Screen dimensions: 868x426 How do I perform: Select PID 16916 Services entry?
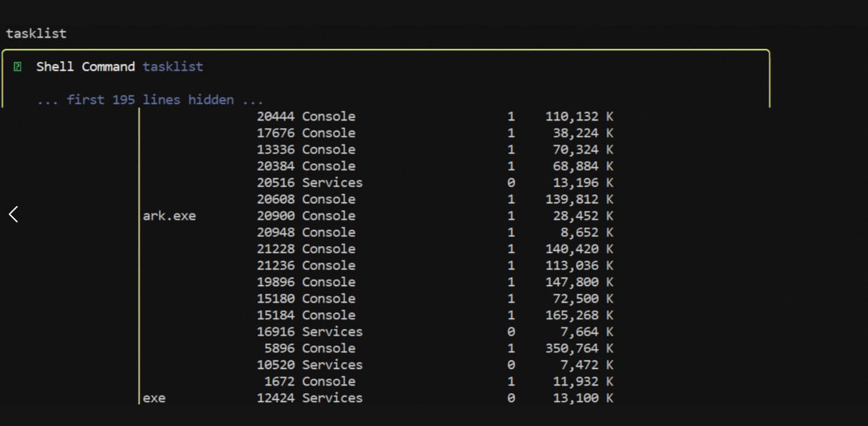click(309, 332)
